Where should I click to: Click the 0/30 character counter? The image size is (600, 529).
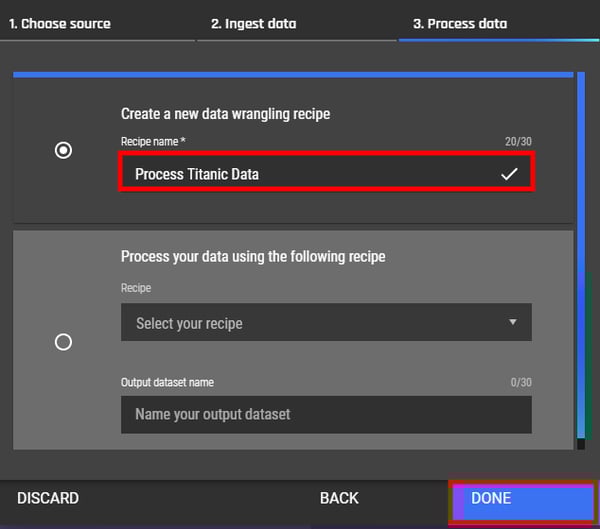click(x=521, y=382)
